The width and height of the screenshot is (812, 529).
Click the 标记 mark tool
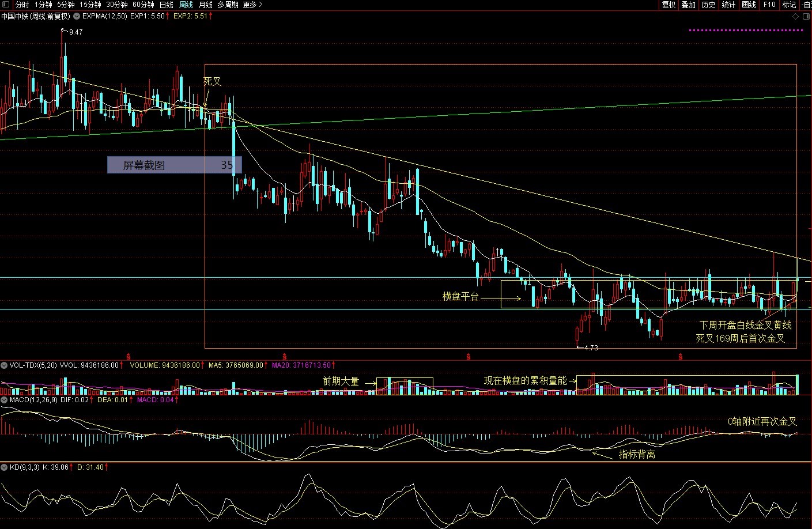[x=789, y=5]
